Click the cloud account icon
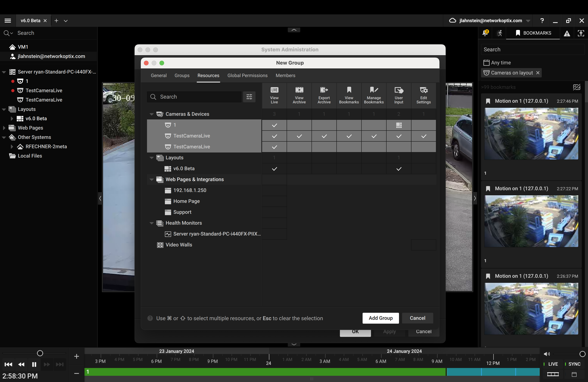 pos(453,20)
